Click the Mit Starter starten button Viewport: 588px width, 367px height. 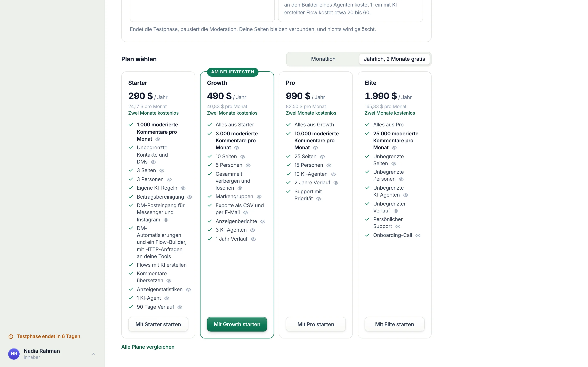[158, 324]
